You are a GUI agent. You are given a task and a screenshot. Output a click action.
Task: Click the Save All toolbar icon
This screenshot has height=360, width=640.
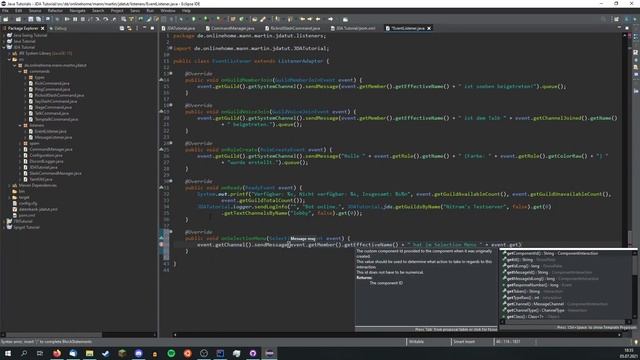pyautogui.click(x=38, y=19)
